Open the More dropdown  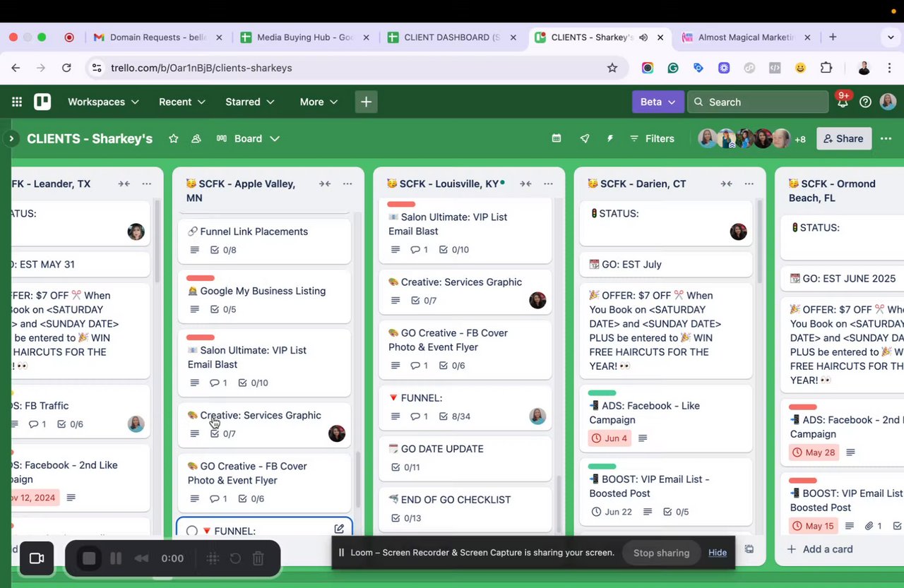[x=319, y=102]
